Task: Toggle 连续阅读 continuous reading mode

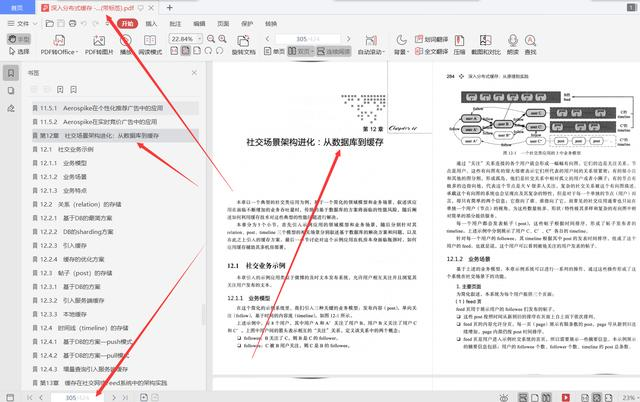Action: [333, 51]
